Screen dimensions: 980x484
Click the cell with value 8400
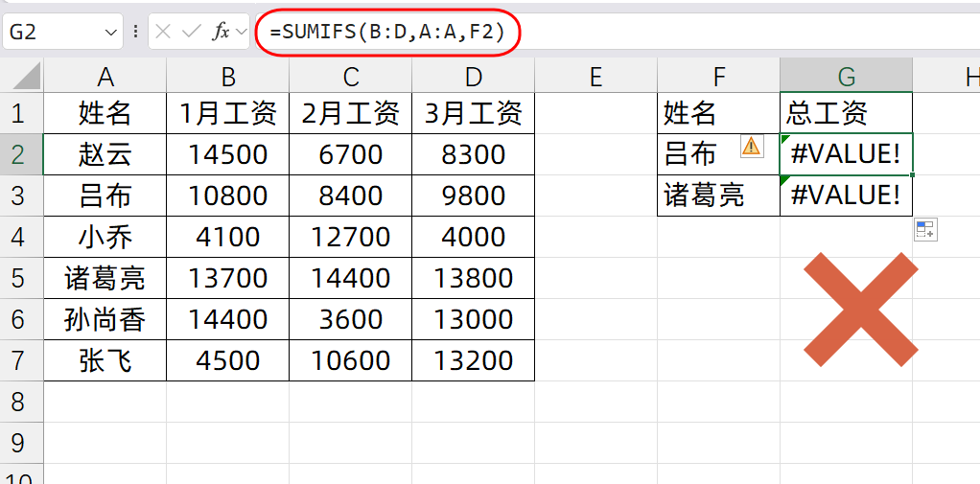tap(351, 196)
